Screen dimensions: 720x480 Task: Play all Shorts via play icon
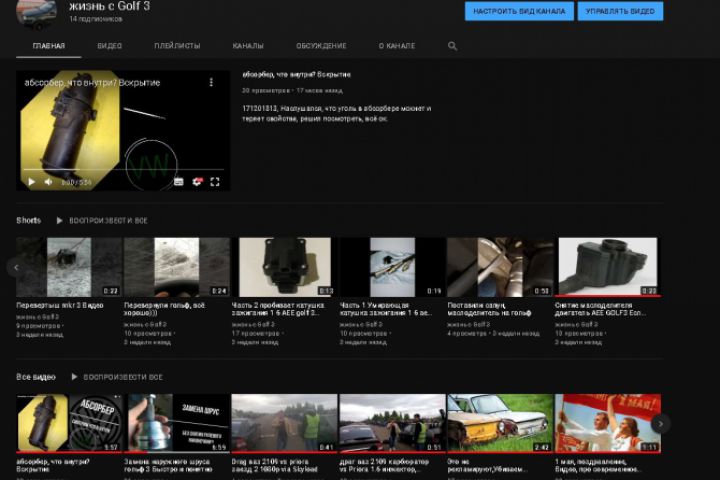(x=59, y=221)
